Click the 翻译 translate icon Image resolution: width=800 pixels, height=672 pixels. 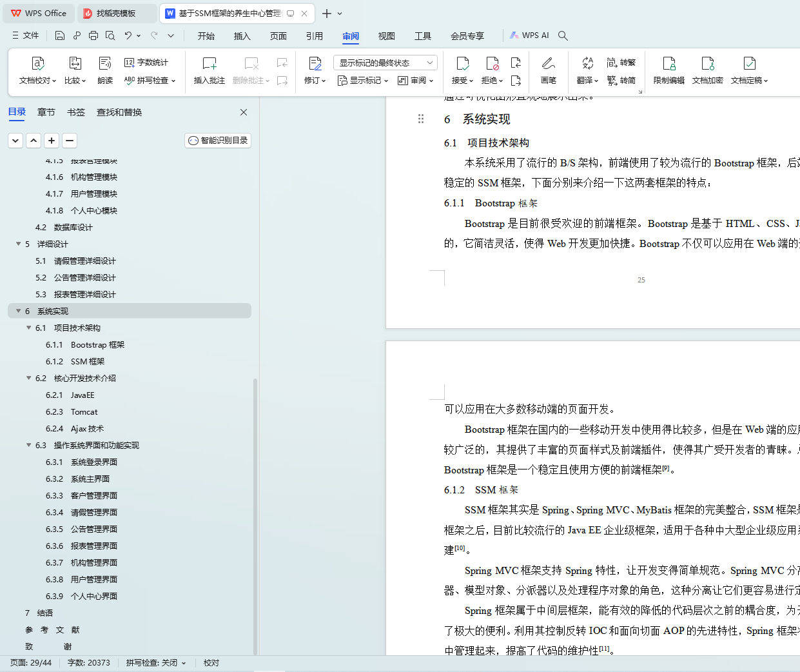pos(587,63)
